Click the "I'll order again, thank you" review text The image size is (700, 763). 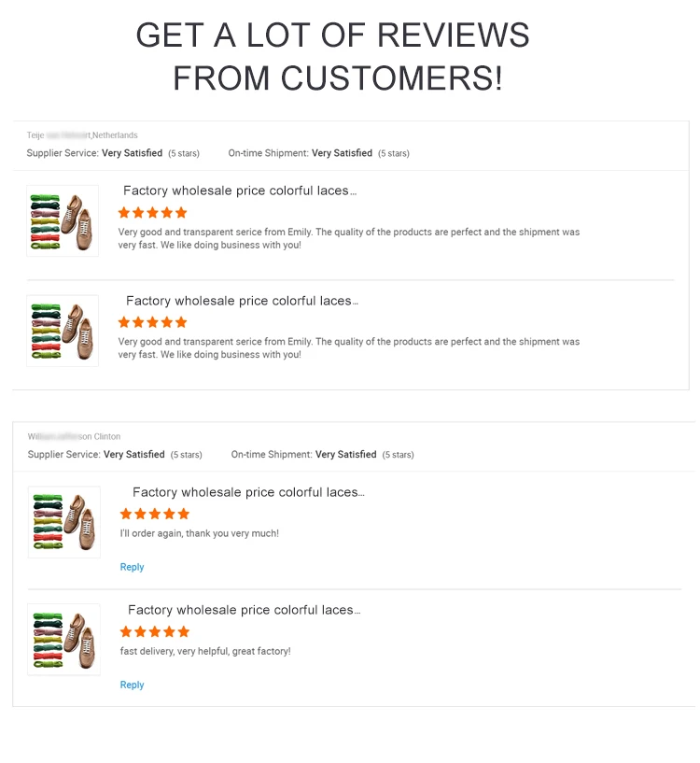[x=199, y=533]
